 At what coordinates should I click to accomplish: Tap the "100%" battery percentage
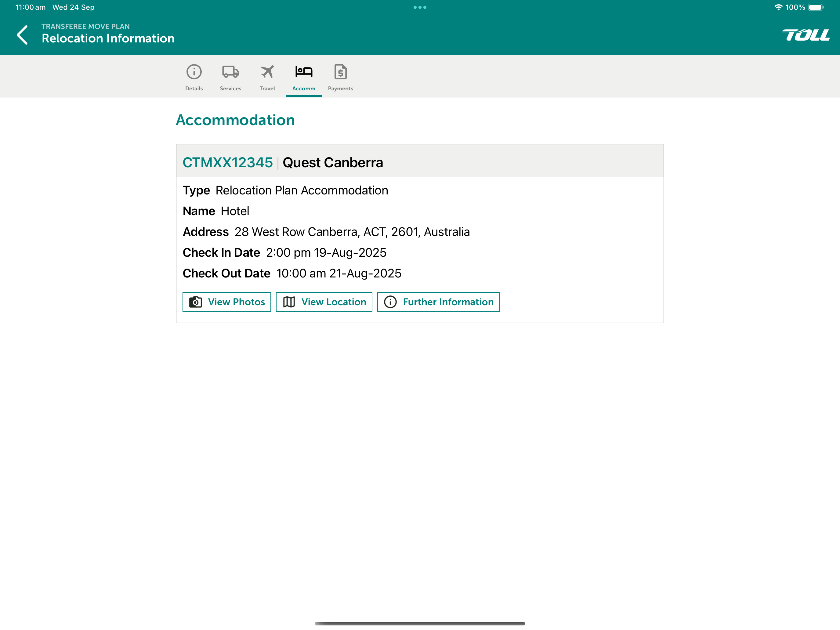(795, 7)
